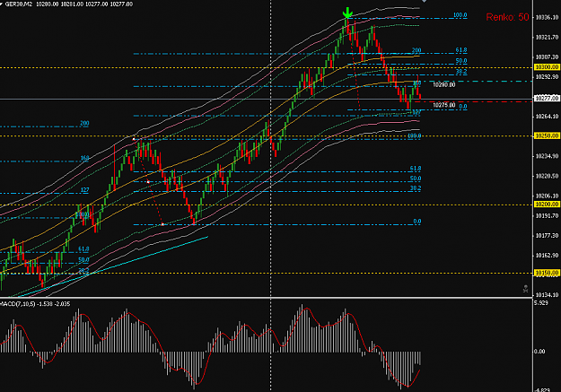Select the 0.0 Fibonacci label beside 10275.00
This screenshot has width=561, height=392.
[462, 107]
